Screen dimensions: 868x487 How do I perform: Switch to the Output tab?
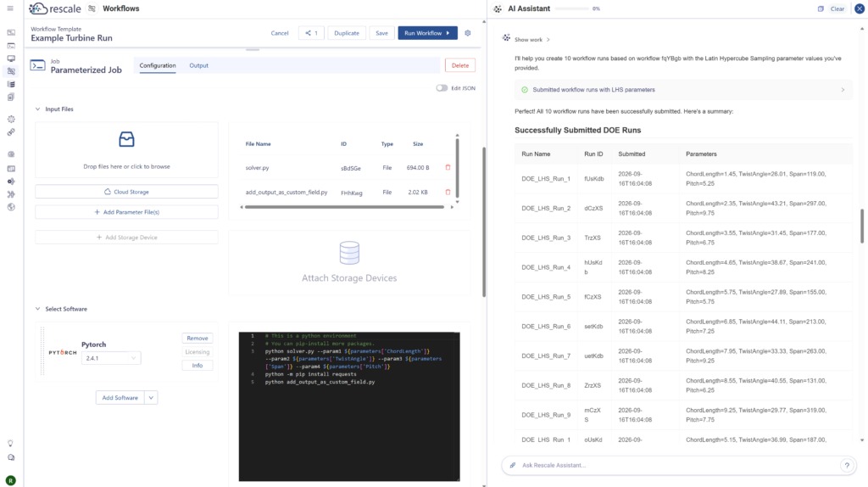[x=198, y=65]
